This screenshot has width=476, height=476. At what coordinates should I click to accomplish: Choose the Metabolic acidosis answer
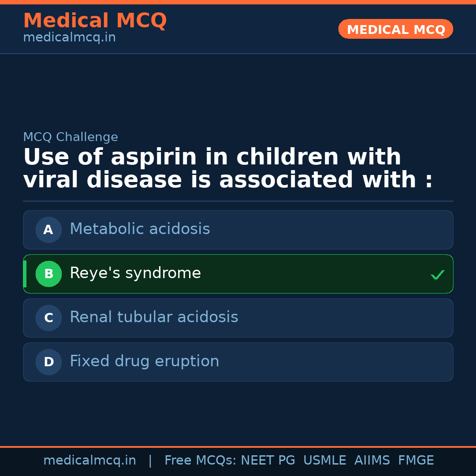tap(140, 229)
